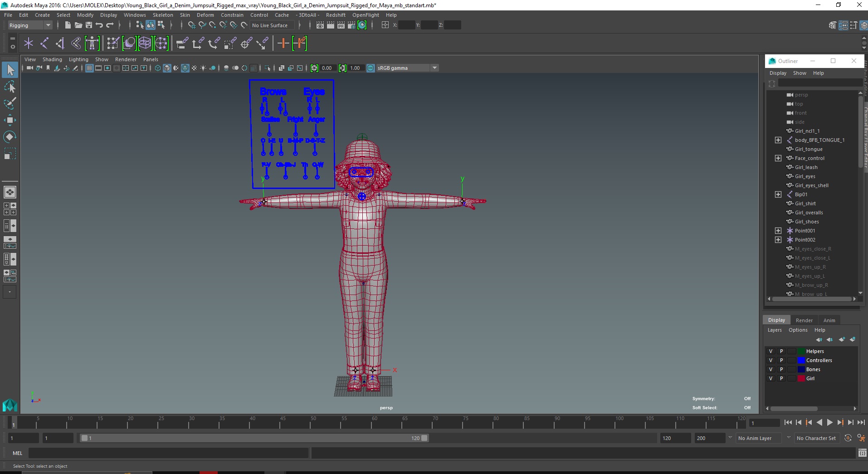
Task: Click the Save Scene disk icon
Action: tap(89, 25)
